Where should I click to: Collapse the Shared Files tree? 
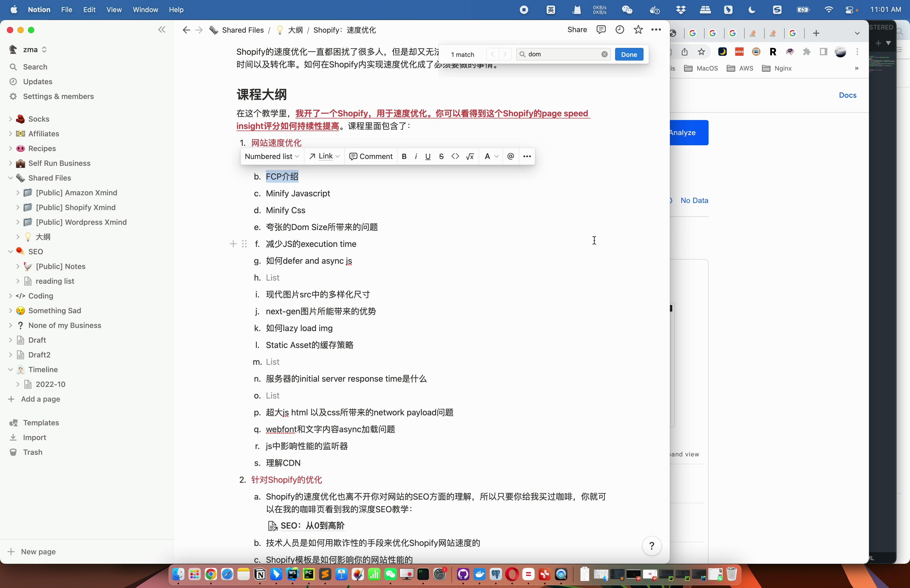[10, 178]
